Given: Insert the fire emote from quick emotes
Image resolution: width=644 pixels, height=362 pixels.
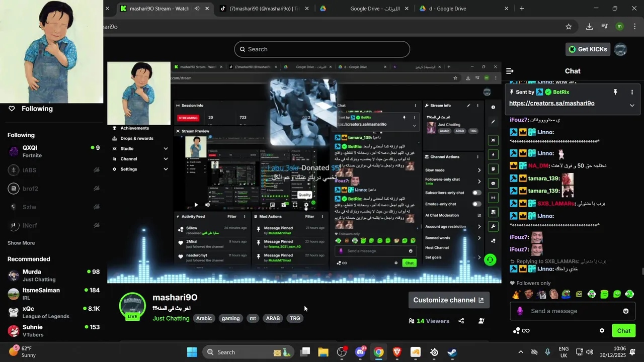Looking at the screenshot, I should [x=516, y=295].
